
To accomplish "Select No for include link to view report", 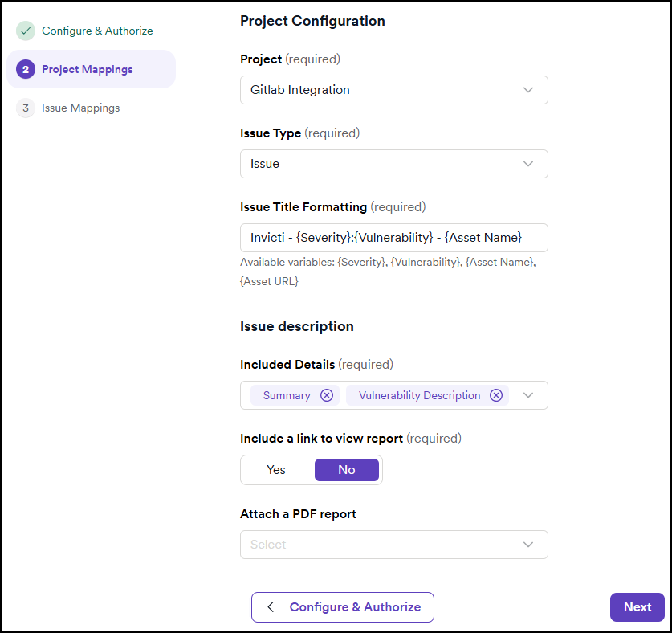I will [x=347, y=470].
